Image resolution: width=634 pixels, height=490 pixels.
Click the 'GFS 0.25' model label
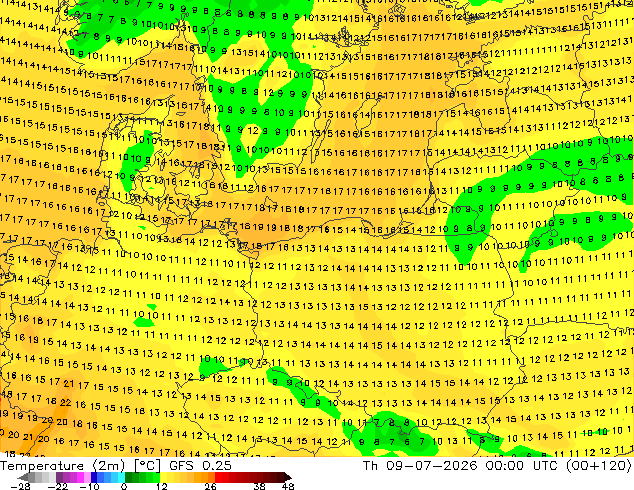coord(200,466)
